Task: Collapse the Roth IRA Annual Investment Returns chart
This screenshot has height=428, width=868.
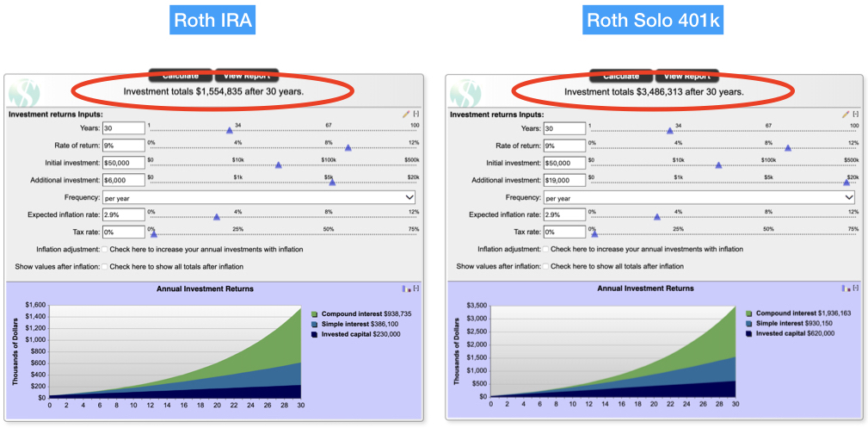Action: coord(416,288)
